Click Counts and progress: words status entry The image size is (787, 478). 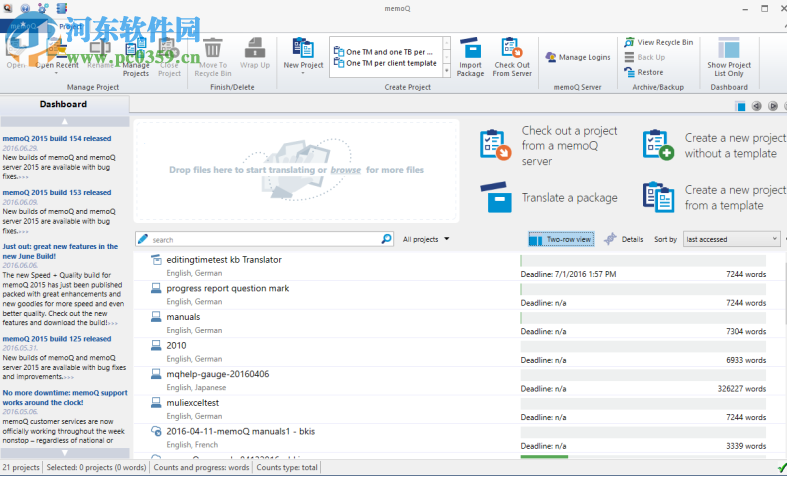pos(201,467)
